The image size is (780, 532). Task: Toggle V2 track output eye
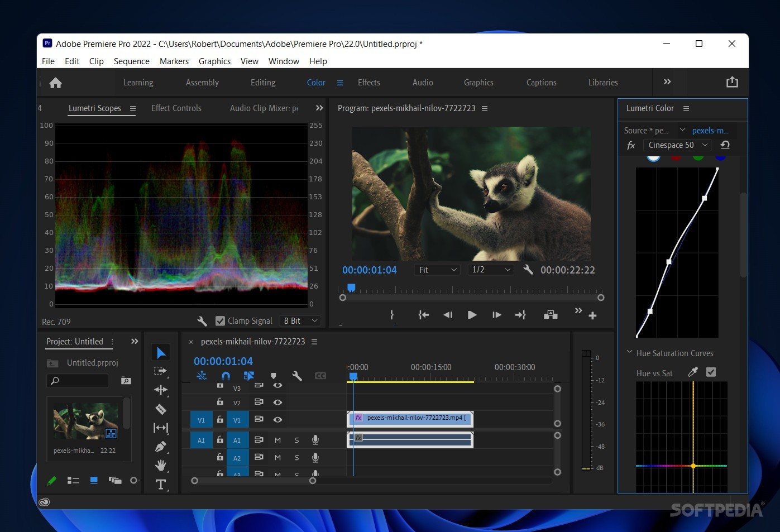[277, 402]
